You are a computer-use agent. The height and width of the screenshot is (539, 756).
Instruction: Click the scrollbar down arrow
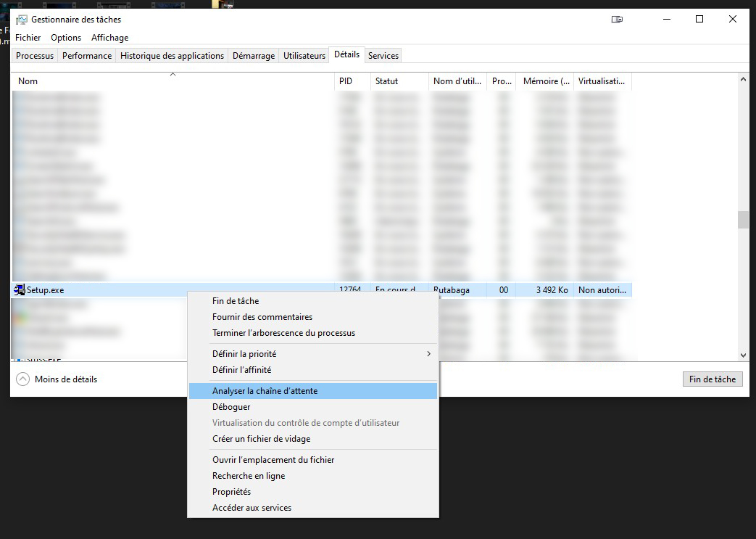(x=743, y=355)
